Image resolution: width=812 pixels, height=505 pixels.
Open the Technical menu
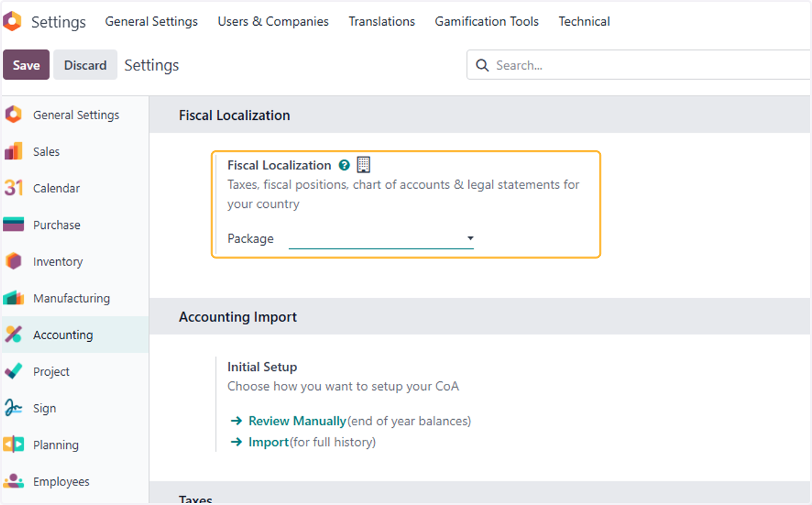[x=584, y=22]
